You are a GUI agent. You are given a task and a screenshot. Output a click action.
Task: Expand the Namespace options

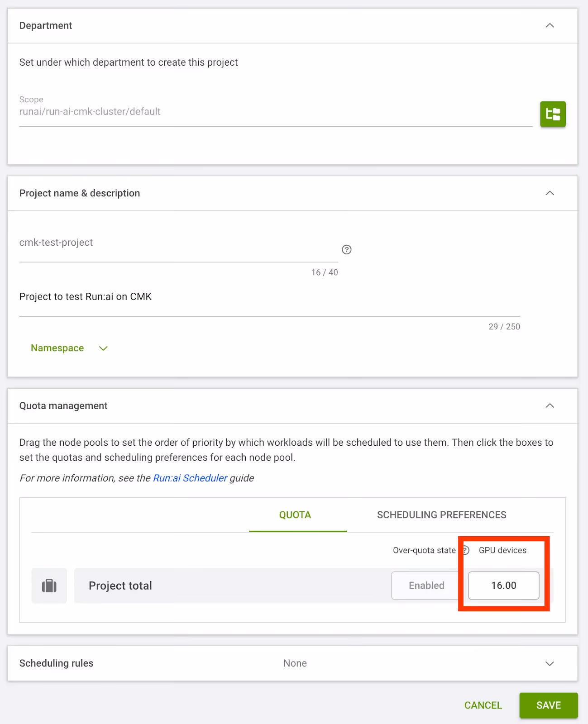(x=69, y=348)
